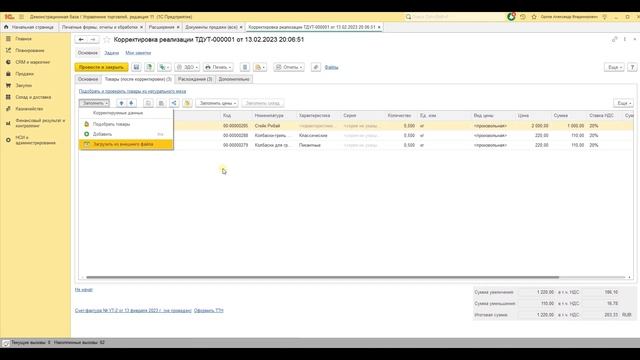Click Оформить ТТН link
640x360 pixels.
tap(209, 311)
